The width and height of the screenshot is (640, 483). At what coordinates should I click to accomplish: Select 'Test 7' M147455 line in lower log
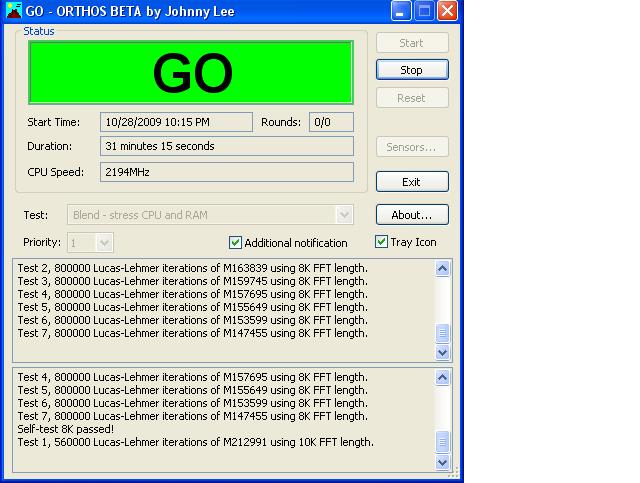coord(193,416)
